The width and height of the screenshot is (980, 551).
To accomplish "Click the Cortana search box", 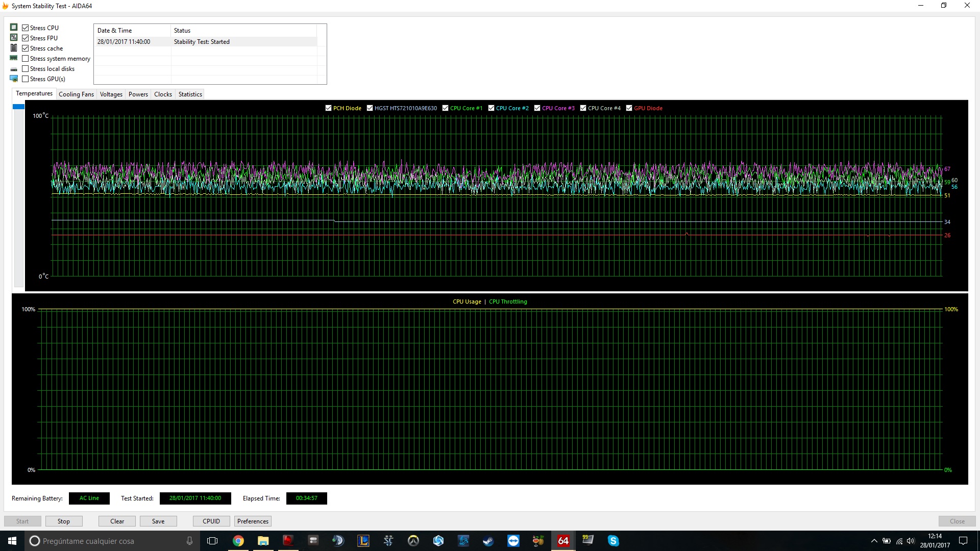I will click(111, 541).
